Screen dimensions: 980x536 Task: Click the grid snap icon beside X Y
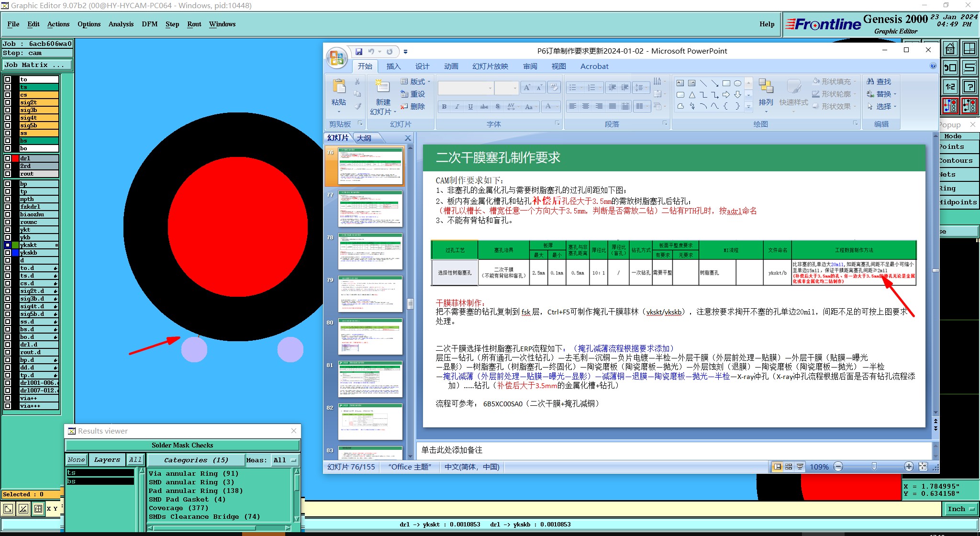pos(38,509)
